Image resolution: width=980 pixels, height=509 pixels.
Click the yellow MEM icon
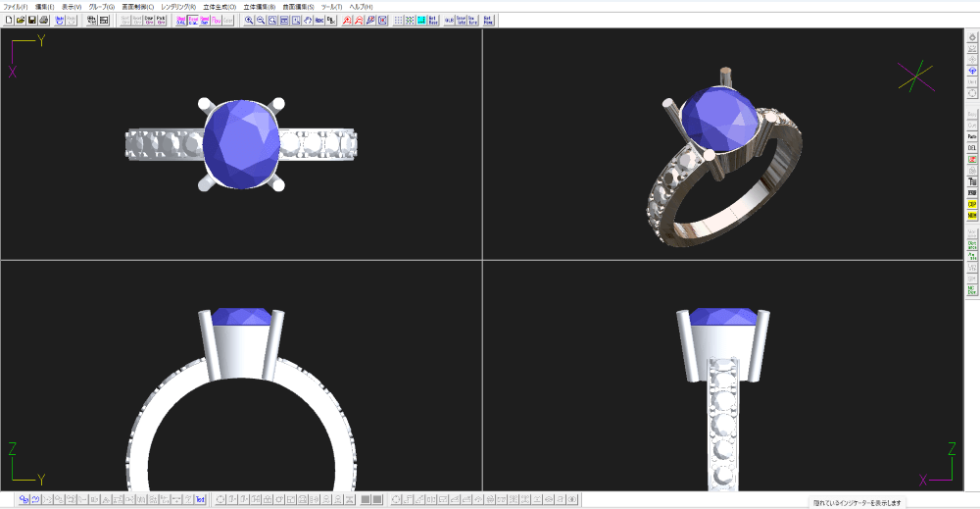coord(972,216)
